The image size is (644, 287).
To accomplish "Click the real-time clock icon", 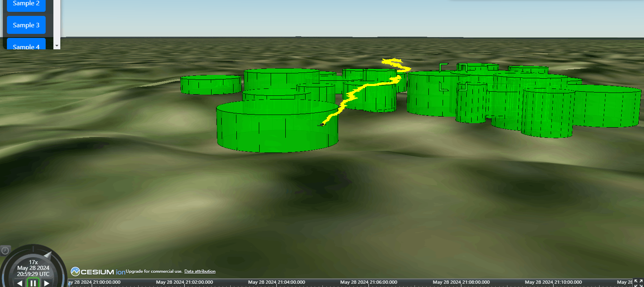I will click(5, 250).
